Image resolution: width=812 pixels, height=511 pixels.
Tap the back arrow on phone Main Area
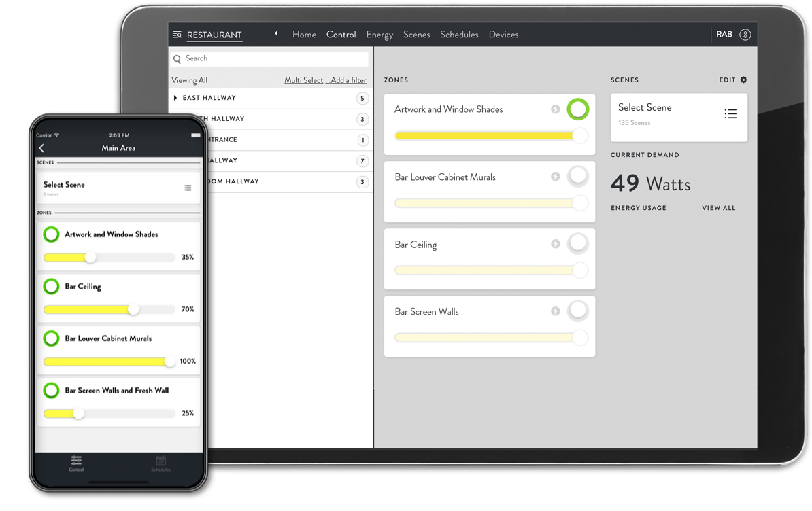pos(41,148)
